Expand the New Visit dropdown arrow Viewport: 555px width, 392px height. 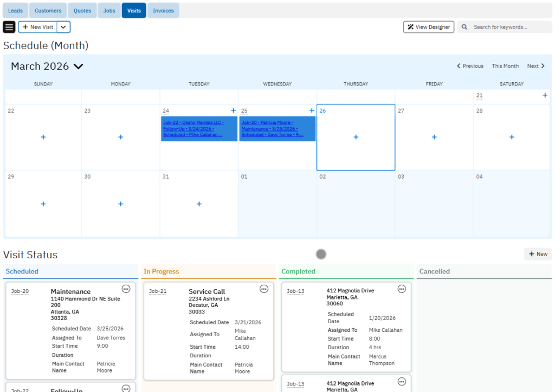point(63,27)
